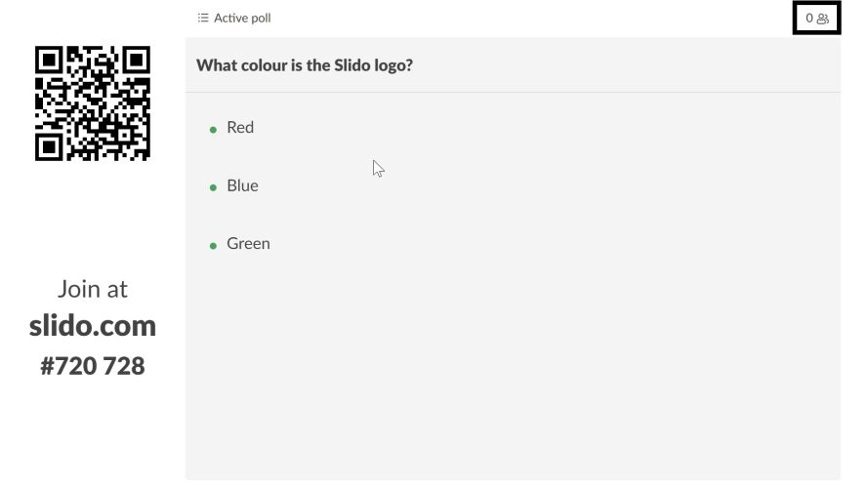Click the divider under the poll question
Screen dimensions: 868x488
point(513,92)
